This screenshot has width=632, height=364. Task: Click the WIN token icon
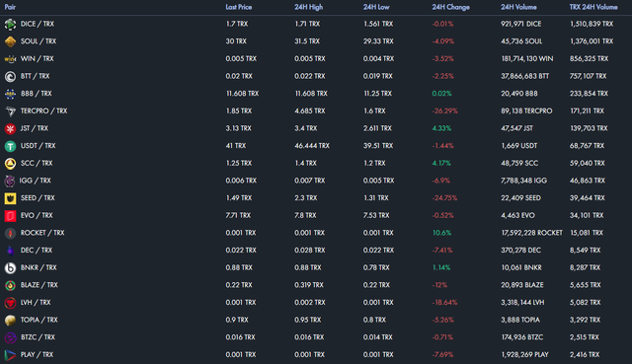point(10,59)
